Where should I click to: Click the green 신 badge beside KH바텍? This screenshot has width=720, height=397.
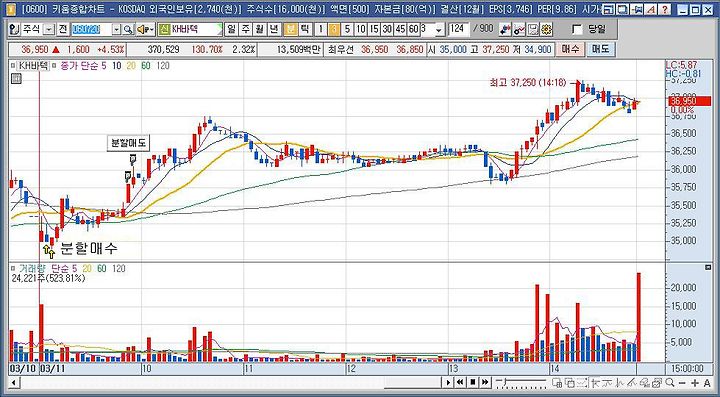164,29
